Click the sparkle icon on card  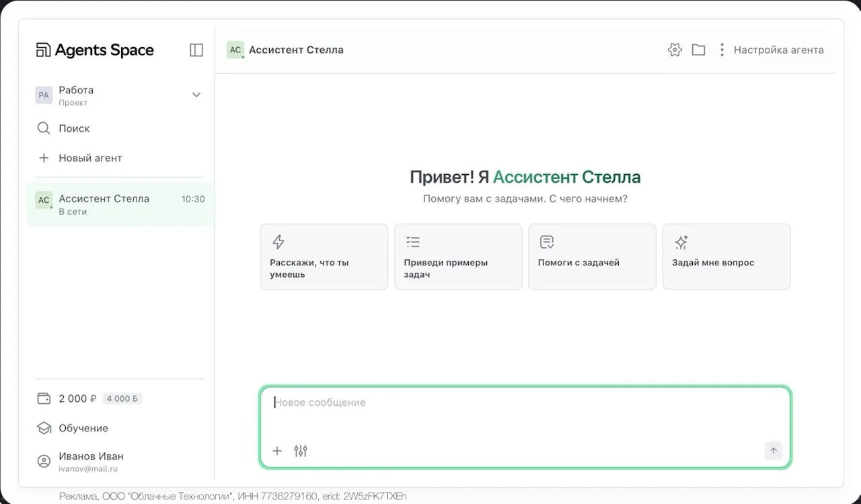click(681, 242)
